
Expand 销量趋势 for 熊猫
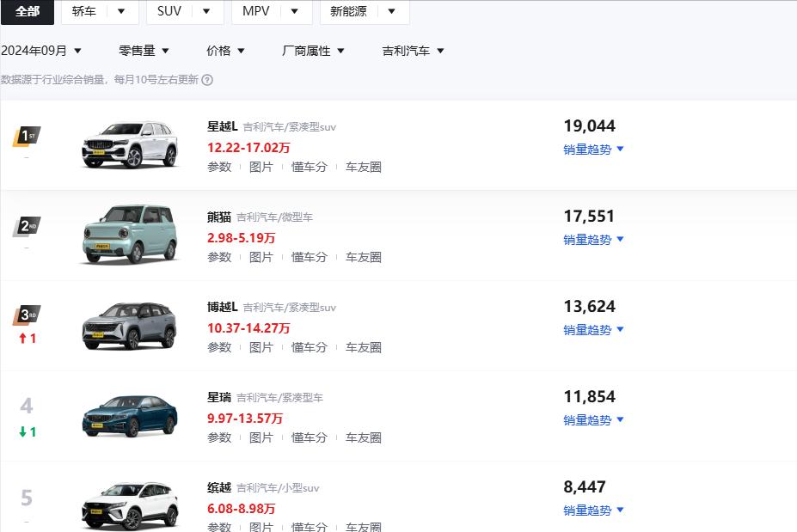[593, 240]
